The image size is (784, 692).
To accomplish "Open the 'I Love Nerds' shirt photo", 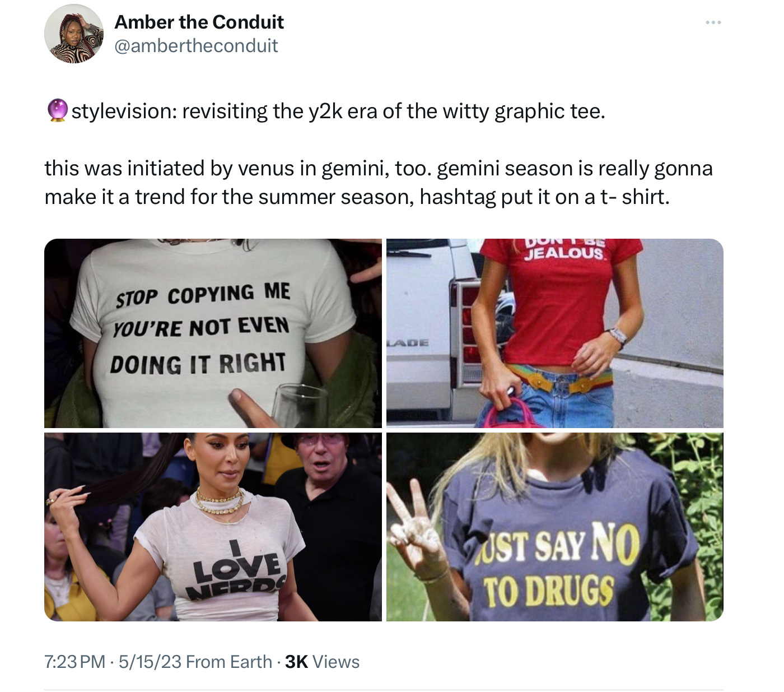I will [x=213, y=527].
